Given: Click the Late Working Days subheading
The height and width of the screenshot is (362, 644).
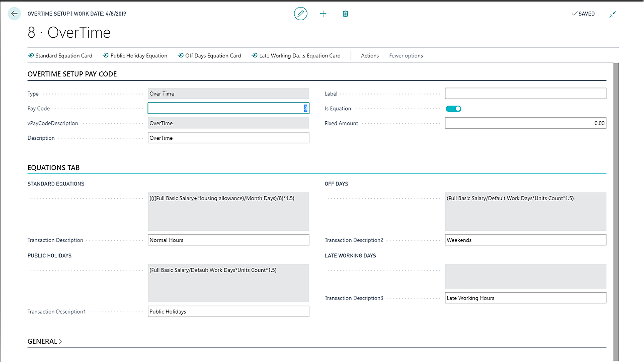Looking at the screenshot, I should click(350, 256).
